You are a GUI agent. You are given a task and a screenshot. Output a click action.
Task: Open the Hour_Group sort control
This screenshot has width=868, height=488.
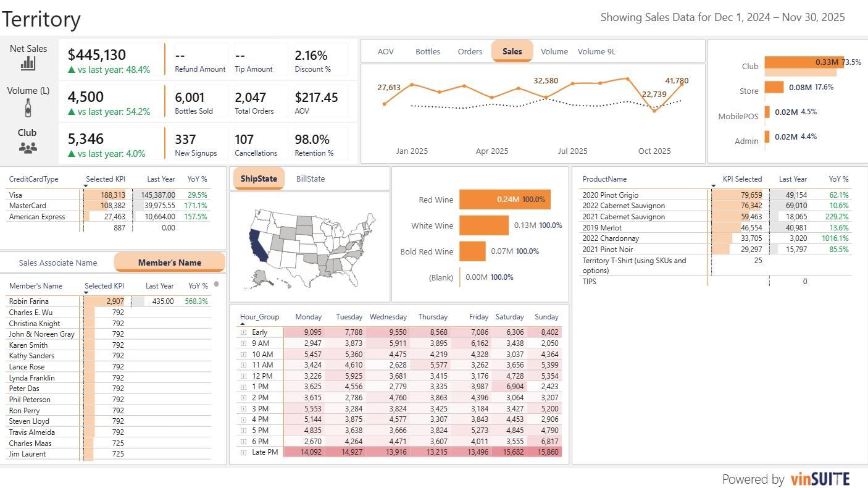click(243, 324)
